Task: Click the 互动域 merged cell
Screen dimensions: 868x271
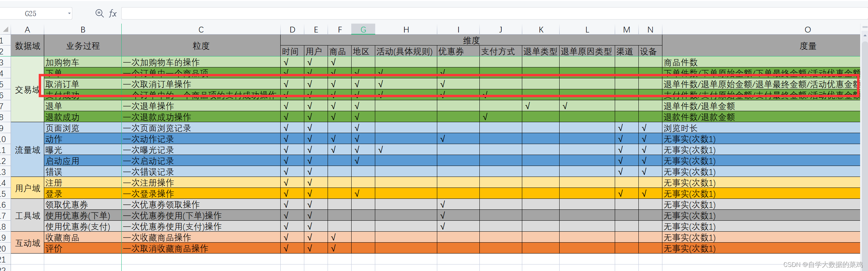Action: [x=27, y=243]
